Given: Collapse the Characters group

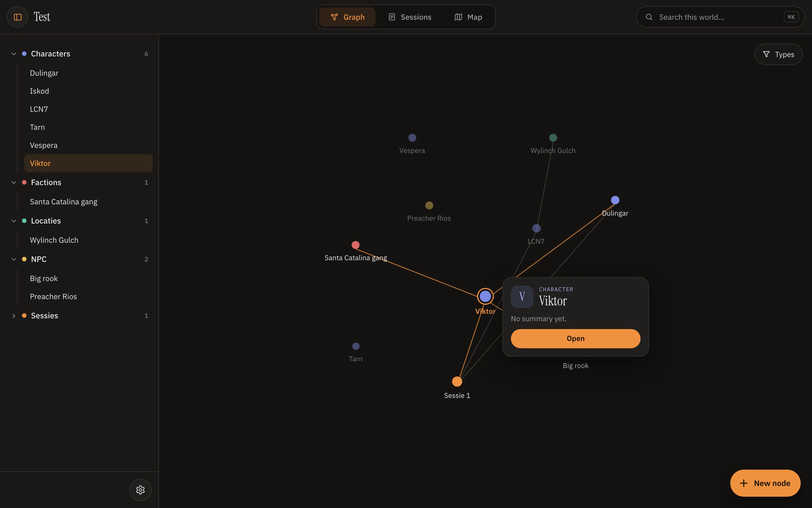Looking at the screenshot, I should (x=14, y=54).
